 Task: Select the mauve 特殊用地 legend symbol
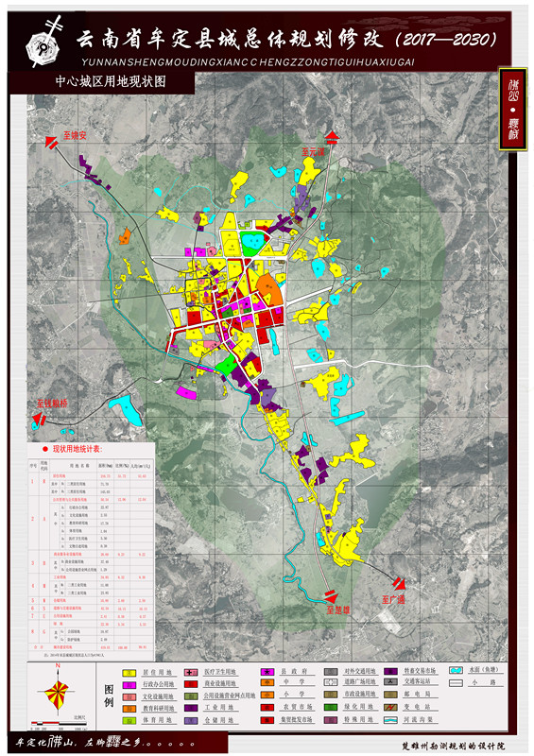[x=331, y=720]
